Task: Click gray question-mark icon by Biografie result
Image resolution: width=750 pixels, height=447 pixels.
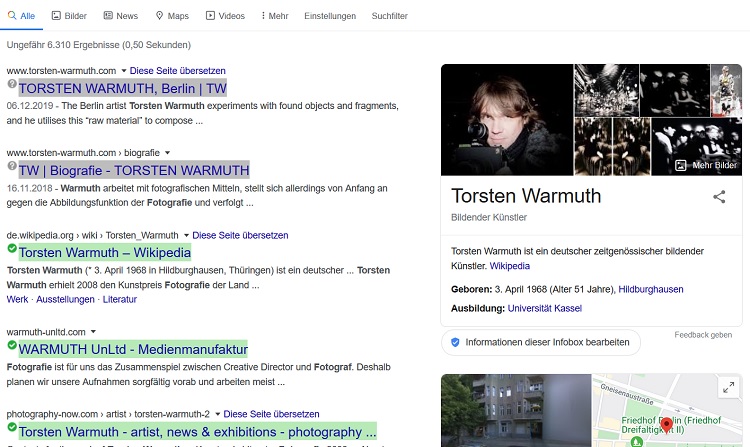Action: point(12,166)
